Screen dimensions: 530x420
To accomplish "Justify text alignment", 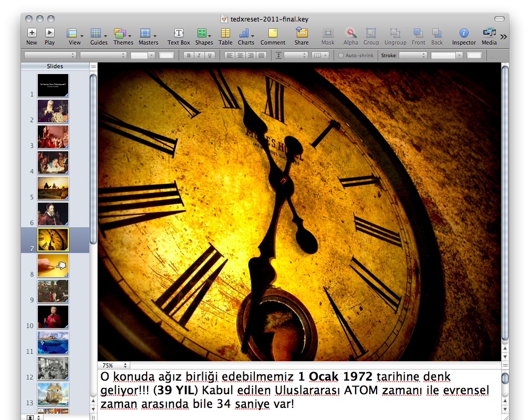I will pyautogui.click(x=261, y=56).
